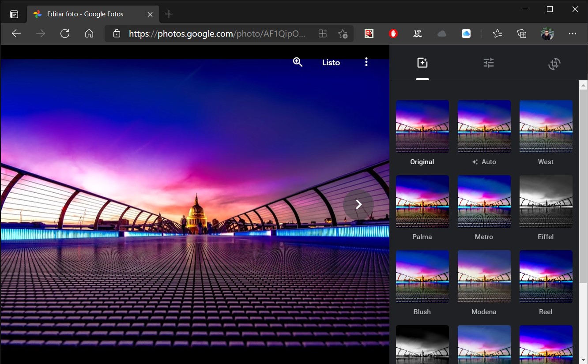This screenshot has width=588, height=364.
Task: Click the browser forward arrow
Action: click(41, 34)
